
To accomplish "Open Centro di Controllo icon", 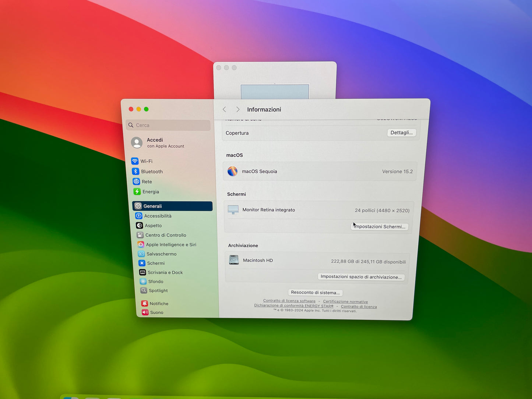I will 140,235.
